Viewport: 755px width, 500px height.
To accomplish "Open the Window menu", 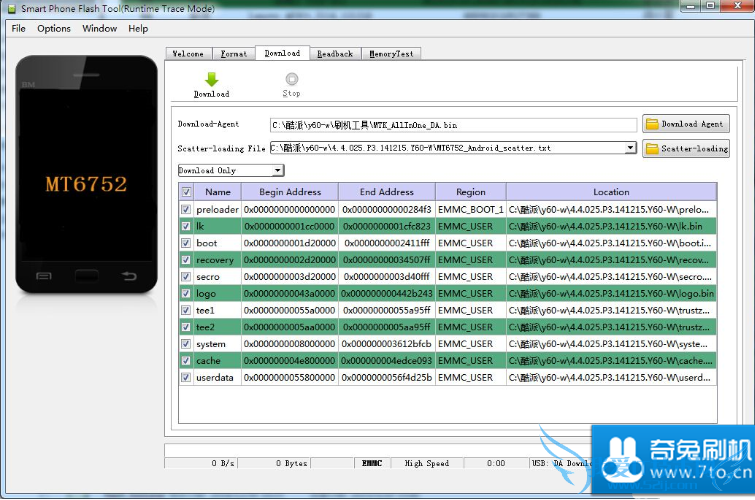I will tap(100, 29).
